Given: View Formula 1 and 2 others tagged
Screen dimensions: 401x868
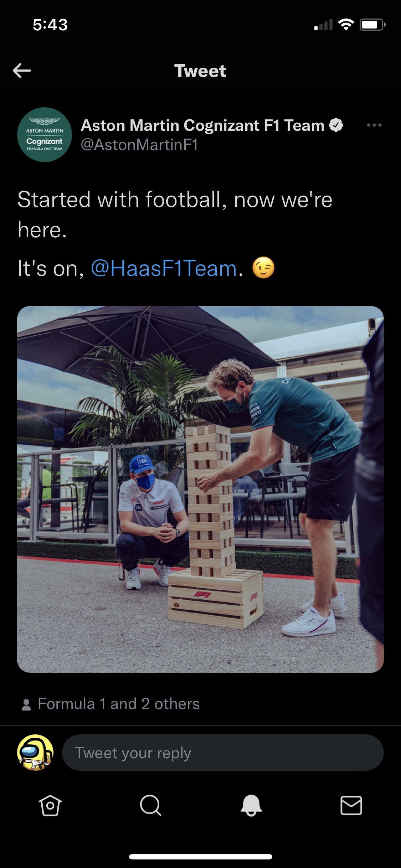Looking at the screenshot, I should pyautogui.click(x=119, y=704).
